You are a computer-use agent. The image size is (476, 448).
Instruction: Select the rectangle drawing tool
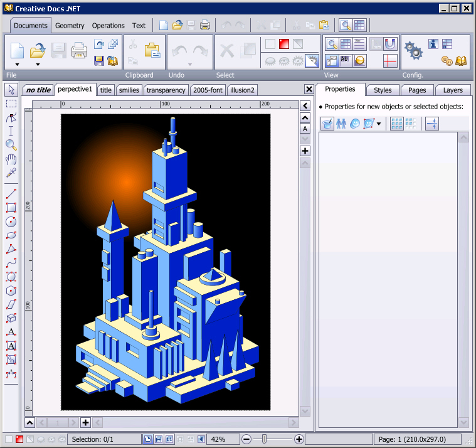point(11,208)
